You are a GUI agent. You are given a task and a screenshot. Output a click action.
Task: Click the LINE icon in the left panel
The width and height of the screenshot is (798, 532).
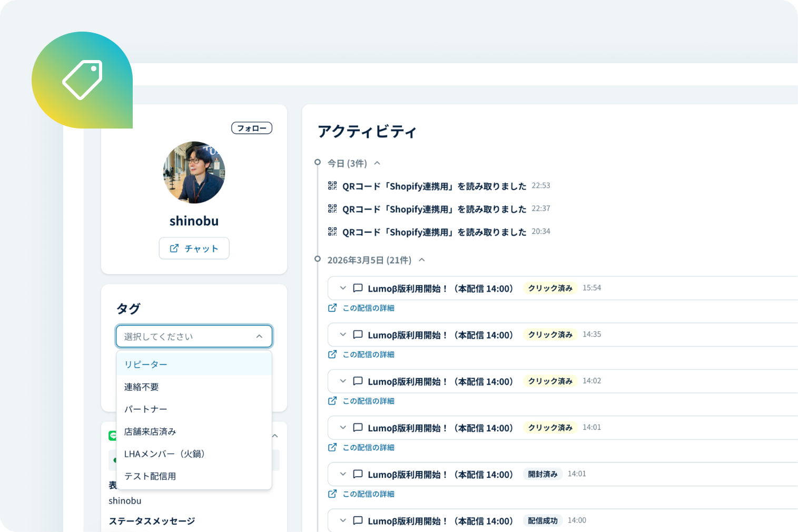click(x=114, y=436)
